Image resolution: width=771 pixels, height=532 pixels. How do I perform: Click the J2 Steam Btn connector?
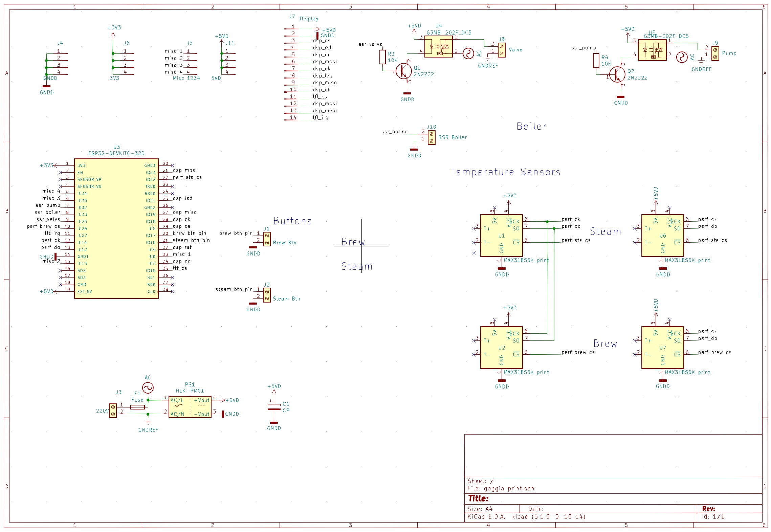tap(267, 295)
